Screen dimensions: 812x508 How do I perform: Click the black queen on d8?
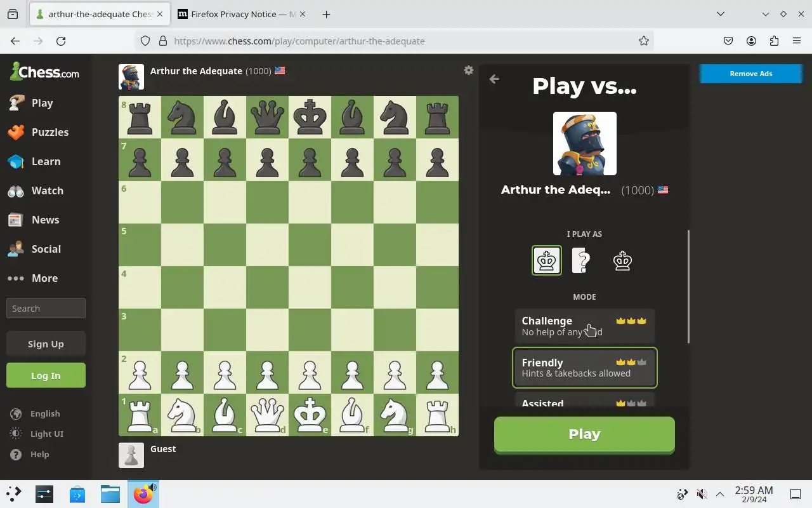[x=267, y=117]
